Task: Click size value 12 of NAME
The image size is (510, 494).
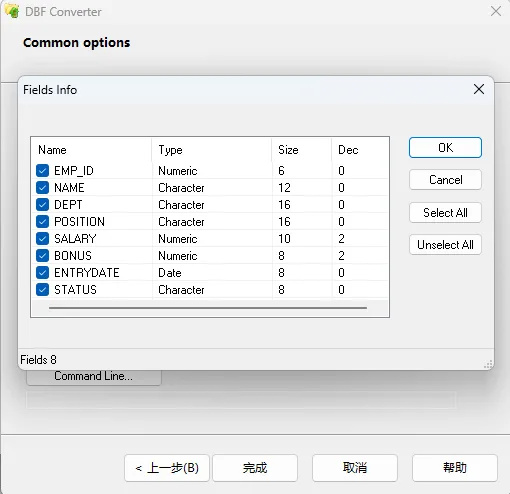Action: pyautogui.click(x=284, y=188)
